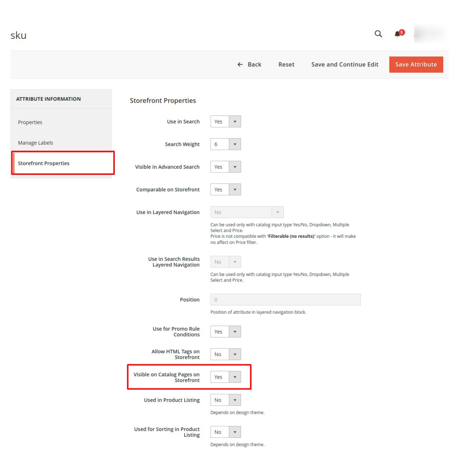Click the Comparable on Storefront label
This screenshot has width=453, height=476.
click(168, 189)
